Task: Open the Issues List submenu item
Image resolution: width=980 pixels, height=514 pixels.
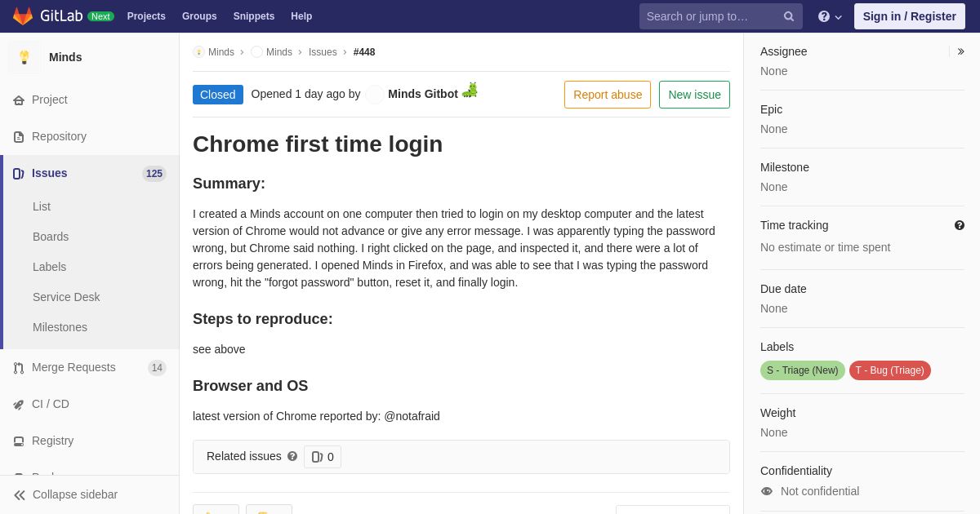Action: pyautogui.click(x=42, y=206)
